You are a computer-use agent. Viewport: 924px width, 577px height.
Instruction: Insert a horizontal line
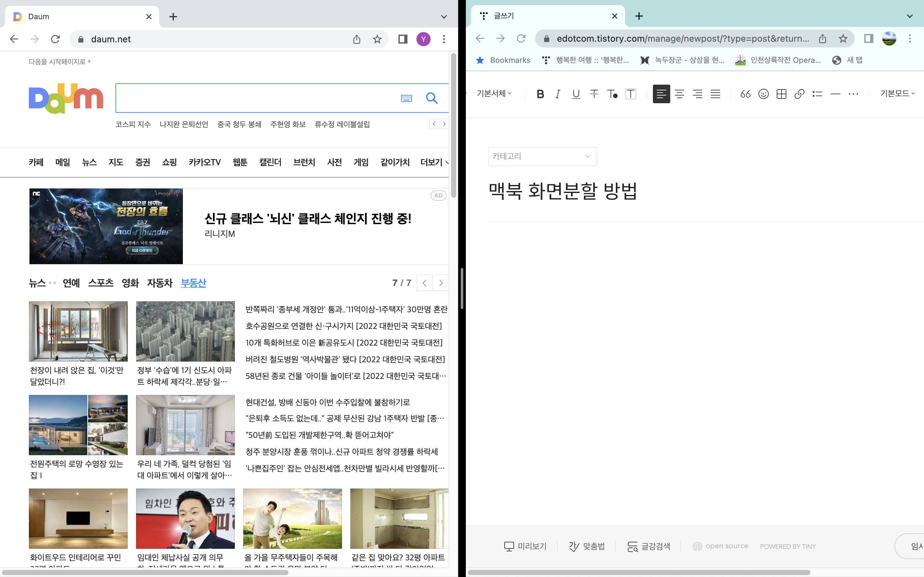point(835,94)
